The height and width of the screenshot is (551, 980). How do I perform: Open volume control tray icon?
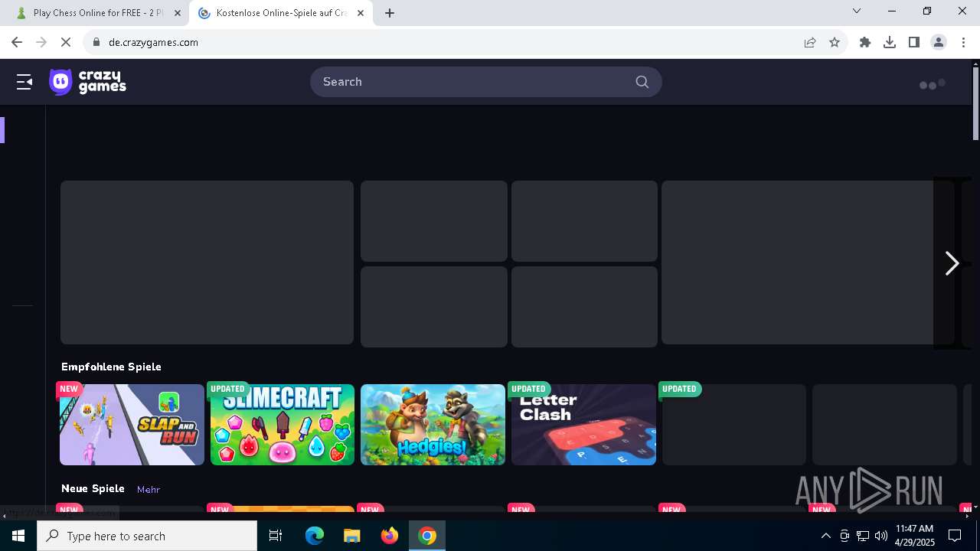click(x=881, y=536)
